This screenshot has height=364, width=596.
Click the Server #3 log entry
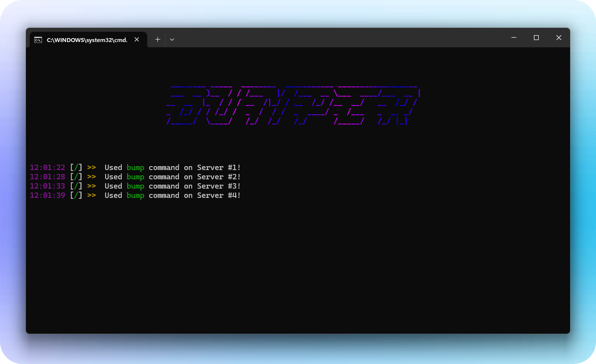click(172, 186)
